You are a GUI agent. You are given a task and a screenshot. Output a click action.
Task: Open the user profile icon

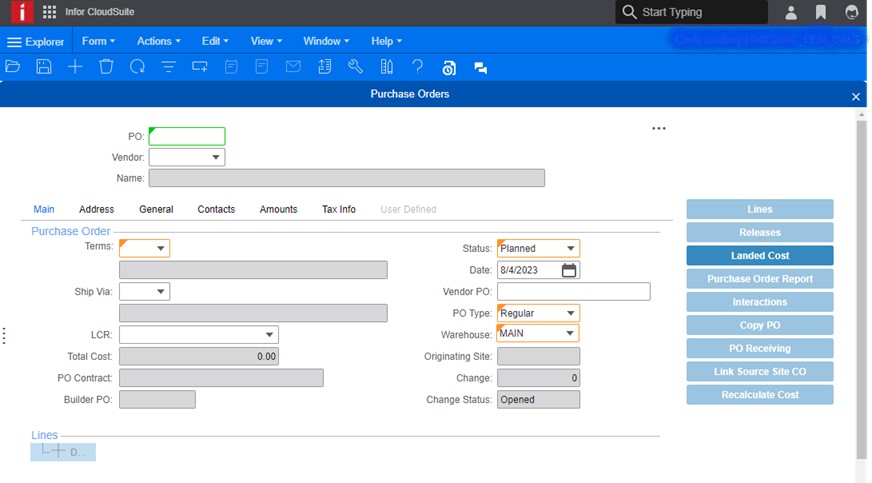pos(791,12)
